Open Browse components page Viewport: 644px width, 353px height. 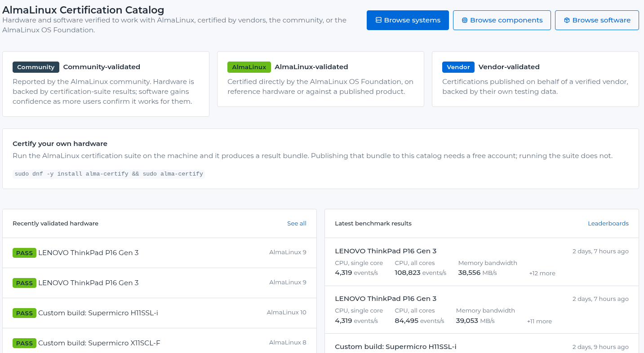point(502,20)
